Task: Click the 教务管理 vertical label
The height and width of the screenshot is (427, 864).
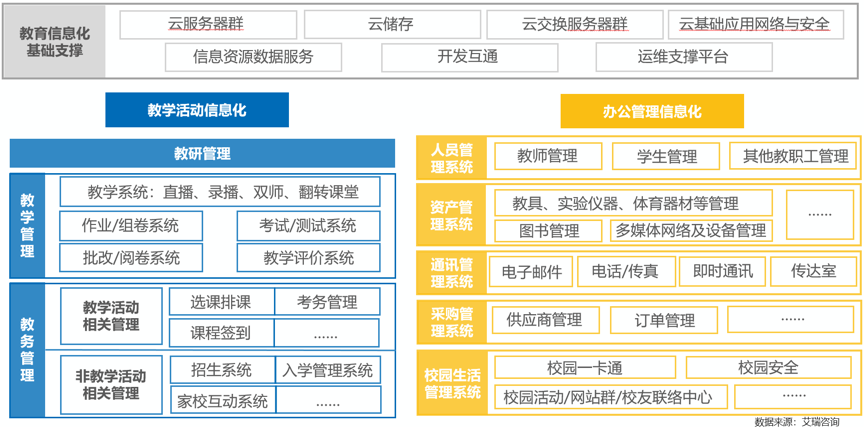Action: tap(27, 350)
